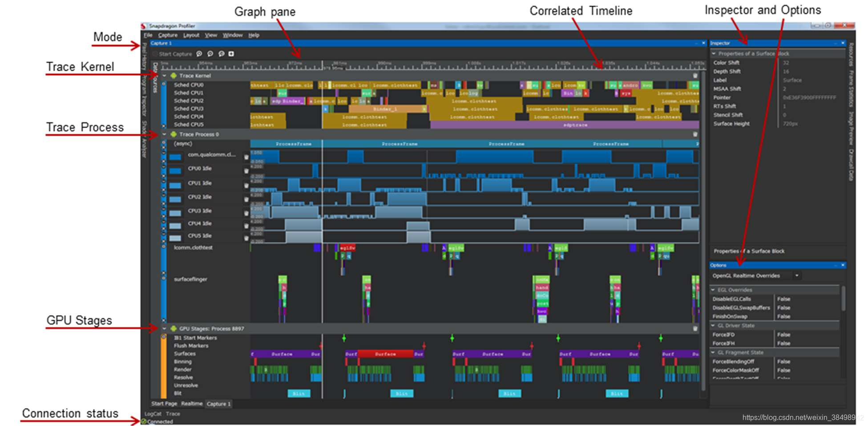The image size is (868, 426).
Task: Click the third zoom icon in capture toolbar
Action: point(221,54)
